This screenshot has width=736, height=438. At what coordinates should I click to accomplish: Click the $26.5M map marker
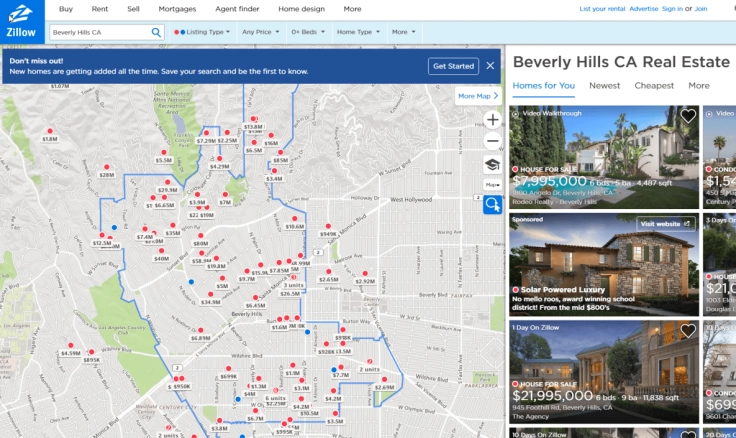point(290,293)
